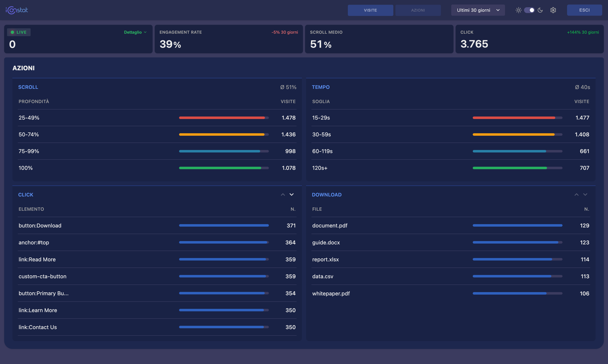Sort the CLICK list ascending with up arrow

pos(282,195)
